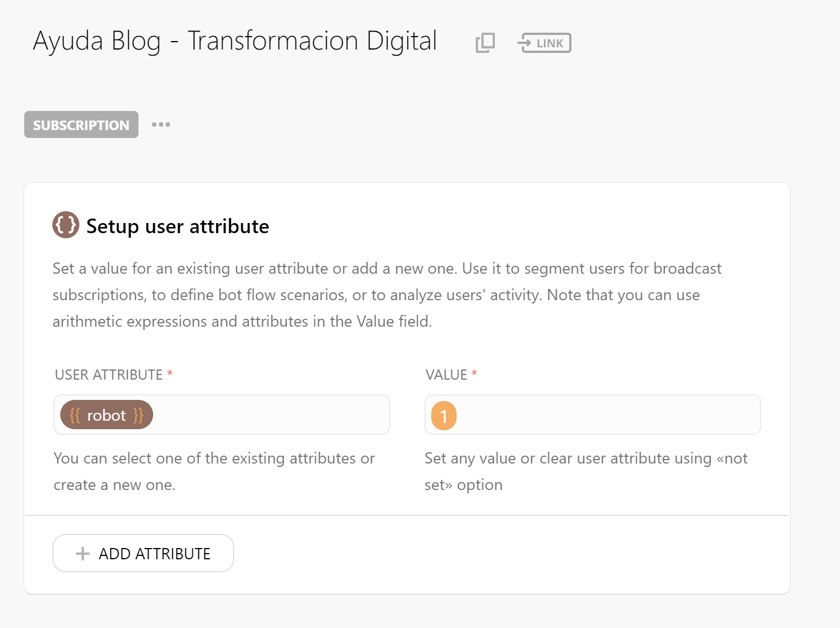Edit the block title Ayuda Blog
This screenshot has width=840, height=628.
[x=235, y=41]
